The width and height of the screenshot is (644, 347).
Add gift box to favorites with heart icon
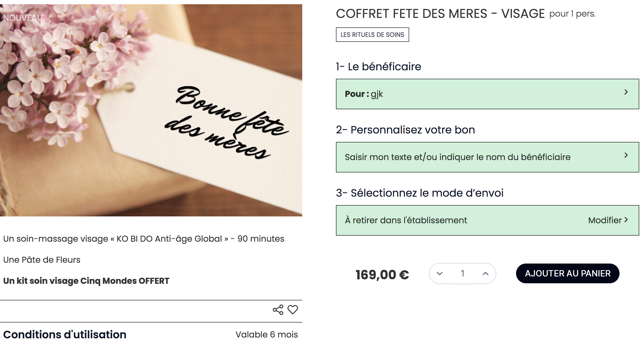pyautogui.click(x=293, y=310)
